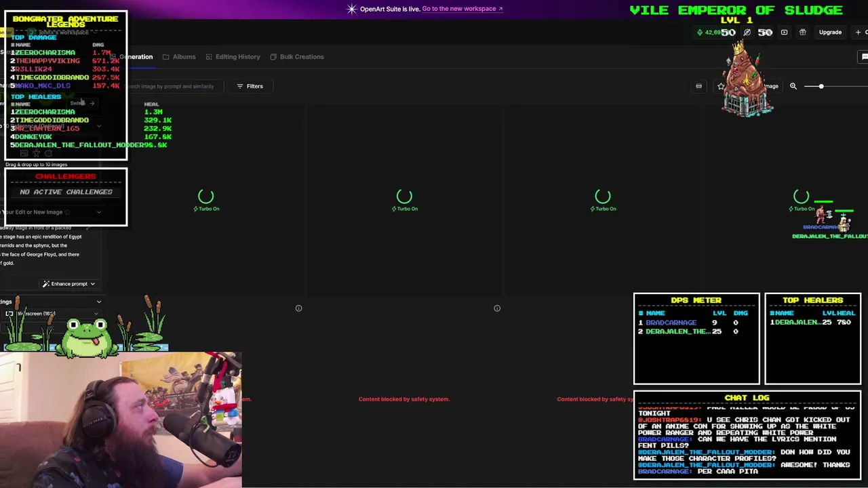Click the streamer webcam feed

pyautogui.click(x=121, y=420)
